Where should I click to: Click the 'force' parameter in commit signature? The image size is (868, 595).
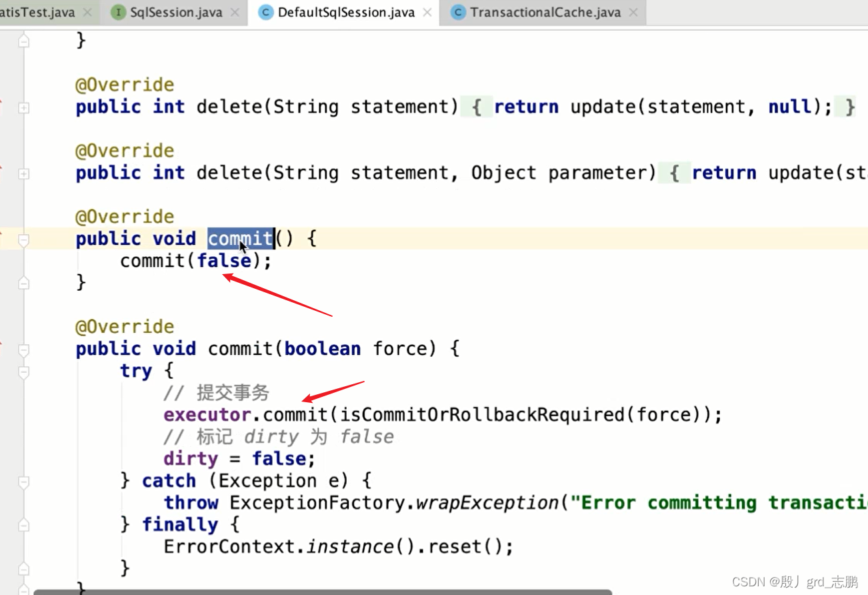pyautogui.click(x=400, y=349)
